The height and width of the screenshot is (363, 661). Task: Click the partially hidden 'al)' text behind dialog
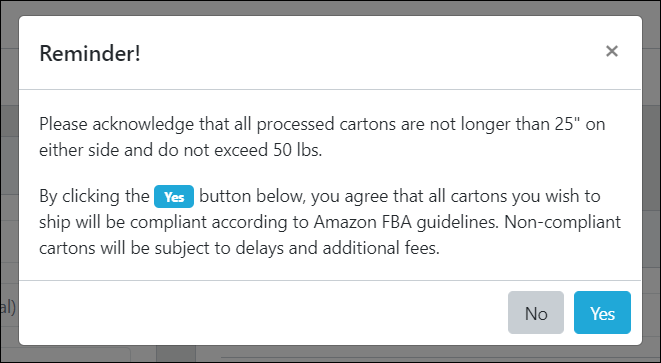point(8,307)
